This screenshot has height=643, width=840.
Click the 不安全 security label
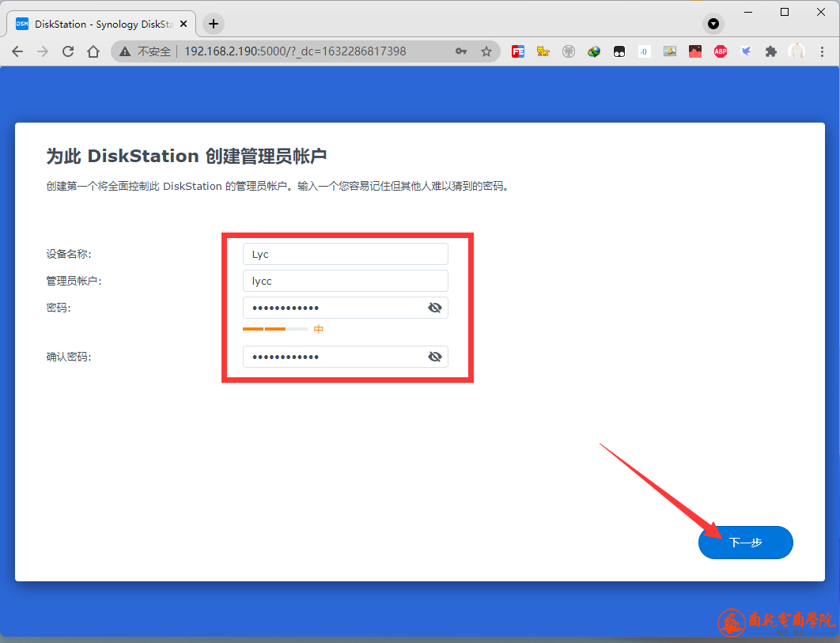click(154, 51)
